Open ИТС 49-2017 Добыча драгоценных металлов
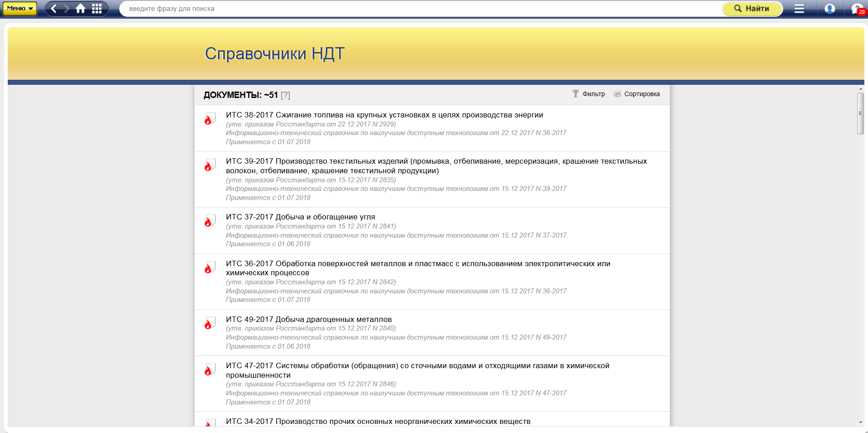Screen dimensions: 868x433 pos(308,320)
